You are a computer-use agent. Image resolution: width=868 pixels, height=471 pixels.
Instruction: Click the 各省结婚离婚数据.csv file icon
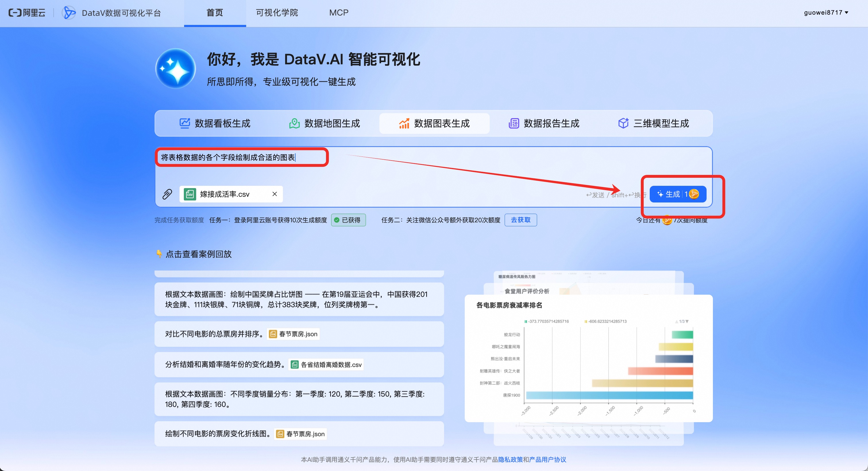click(294, 364)
